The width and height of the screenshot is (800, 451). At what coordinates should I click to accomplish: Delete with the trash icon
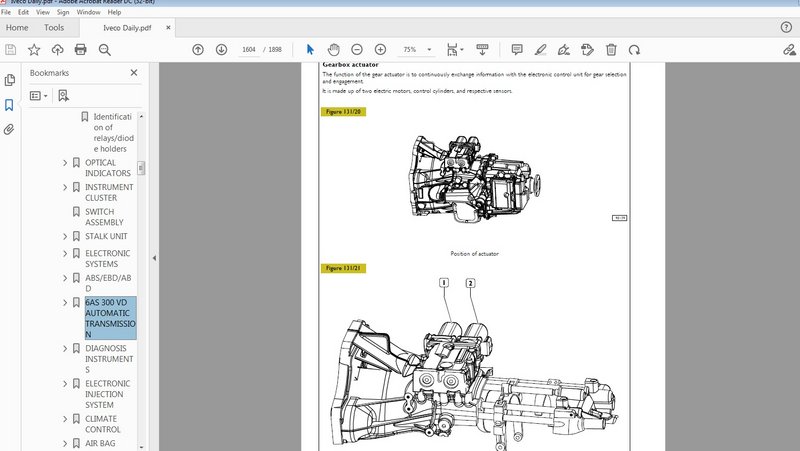tap(611, 49)
